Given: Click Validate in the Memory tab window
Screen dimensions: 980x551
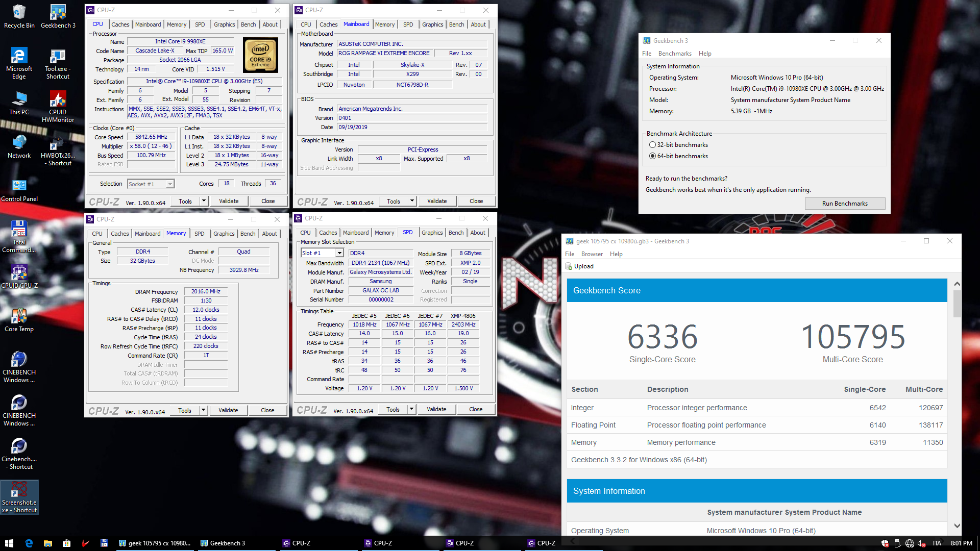Looking at the screenshot, I should click(228, 410).
